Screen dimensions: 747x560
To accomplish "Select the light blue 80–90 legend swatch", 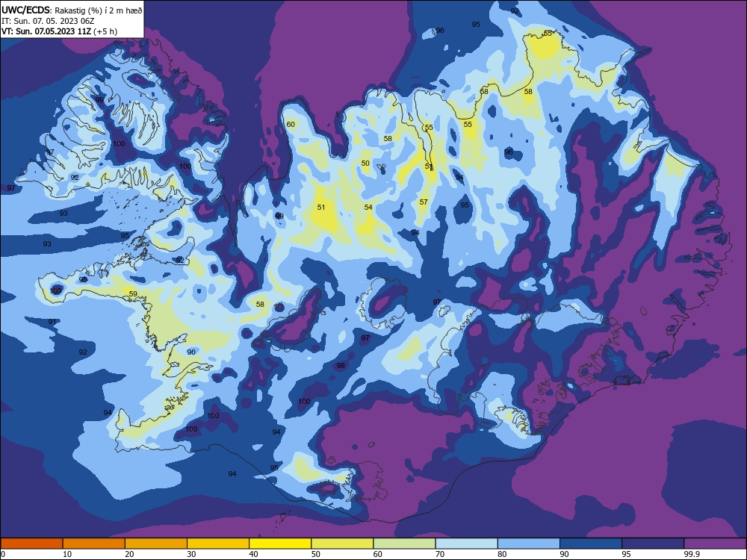I will [x=529, y=544].
